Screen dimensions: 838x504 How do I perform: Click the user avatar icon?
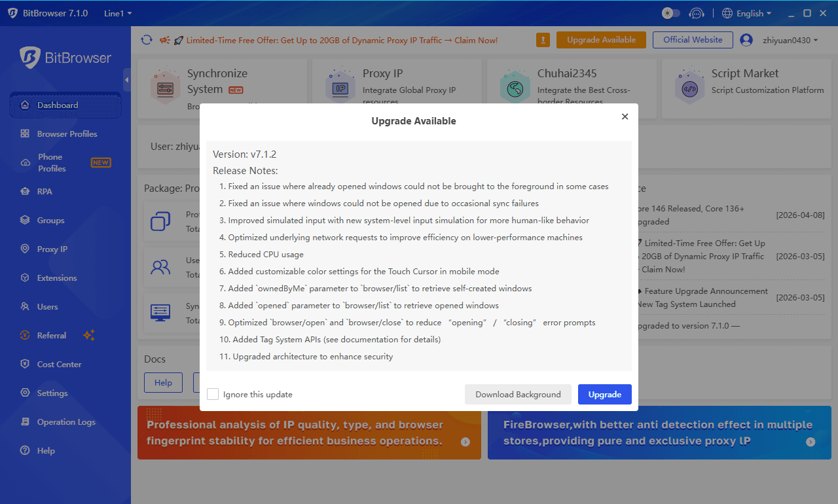point(746,40)
